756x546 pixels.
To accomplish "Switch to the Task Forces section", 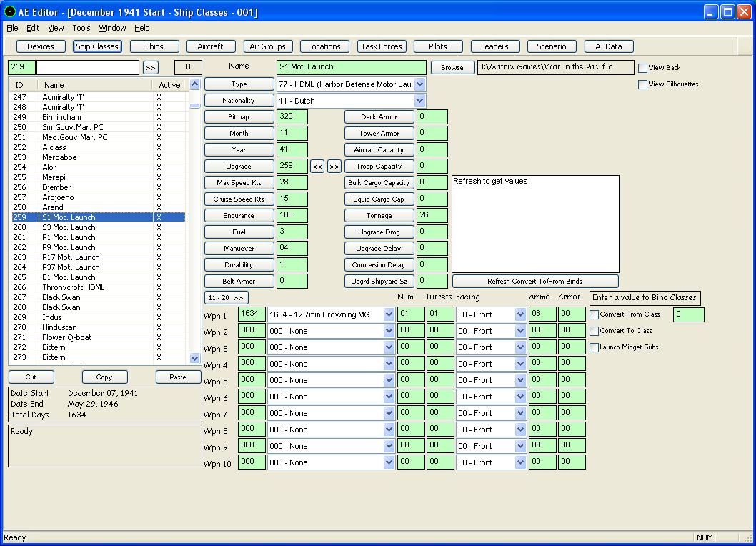I will click(x=382, y=46).
